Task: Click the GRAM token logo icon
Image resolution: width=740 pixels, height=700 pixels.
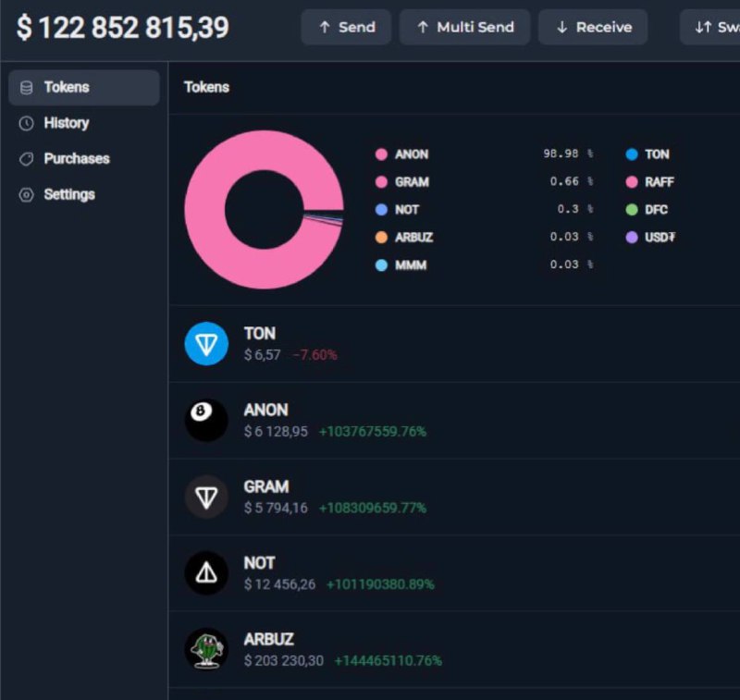Action: pyautogui.click(x=206, y=497)
